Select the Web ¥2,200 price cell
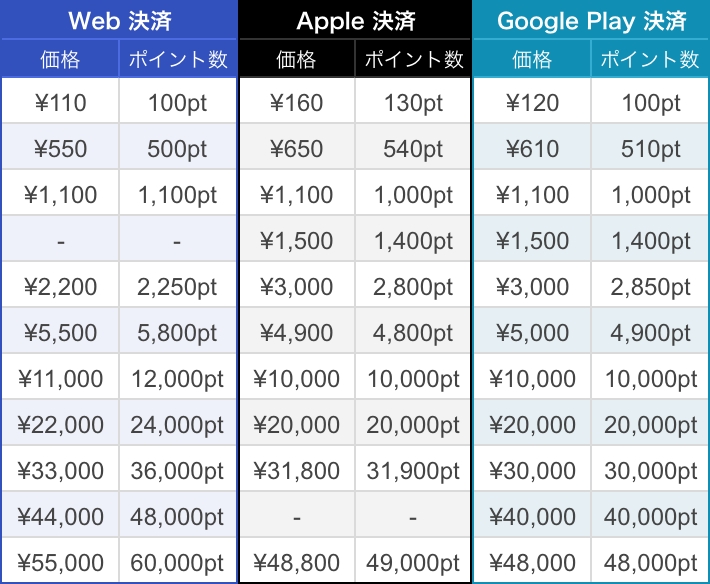This screenshot has height=584, width=710. point(60,285)
